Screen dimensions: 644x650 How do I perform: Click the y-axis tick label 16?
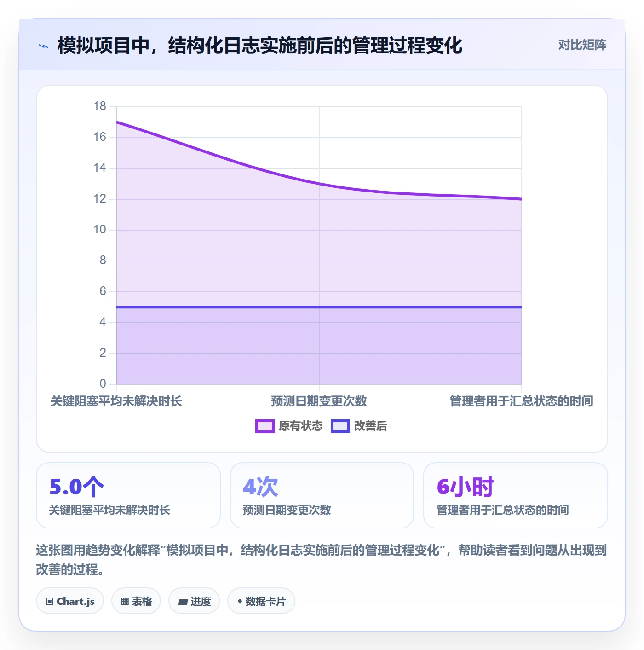pos(100,137)
